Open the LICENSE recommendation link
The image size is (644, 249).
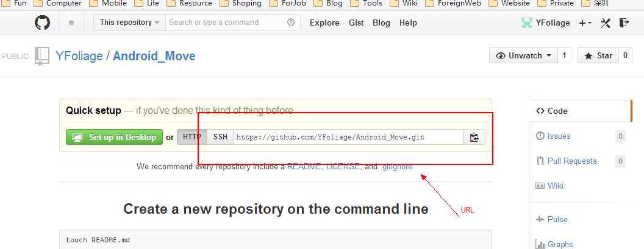click(344, 167)
